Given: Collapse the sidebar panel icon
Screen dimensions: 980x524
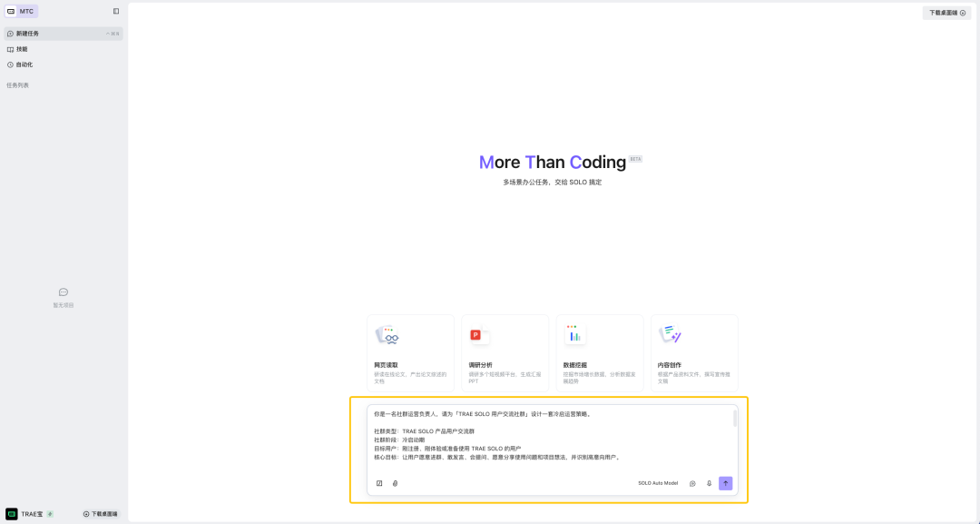Looking at the screenshot, I should 116,11.
